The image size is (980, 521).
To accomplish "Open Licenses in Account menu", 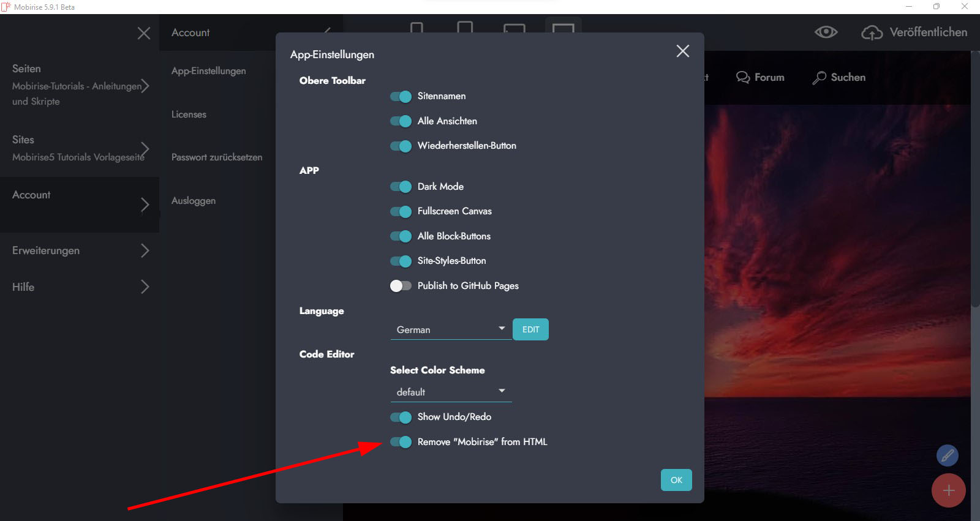I will (x=189, y=114).
